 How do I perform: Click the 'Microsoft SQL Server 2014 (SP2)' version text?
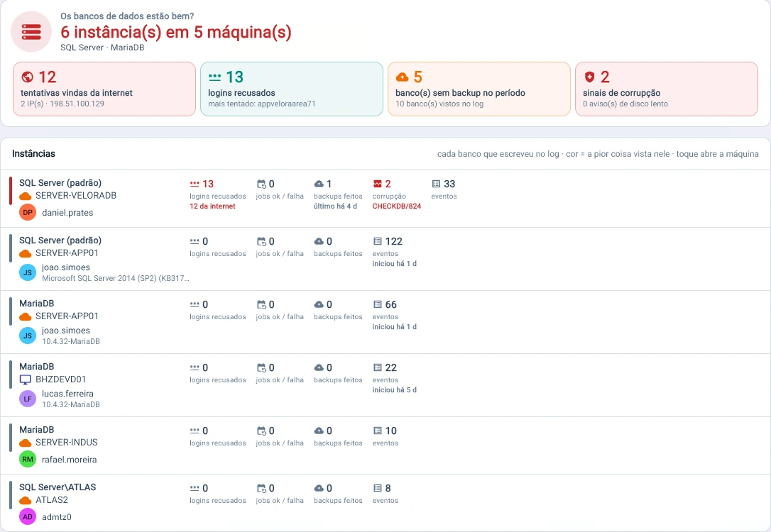[115, 278]
